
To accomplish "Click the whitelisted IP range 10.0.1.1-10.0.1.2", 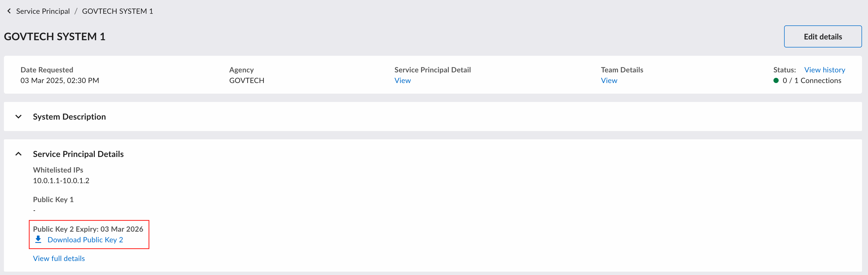I will pyautogui.click(x=61, y=180).
